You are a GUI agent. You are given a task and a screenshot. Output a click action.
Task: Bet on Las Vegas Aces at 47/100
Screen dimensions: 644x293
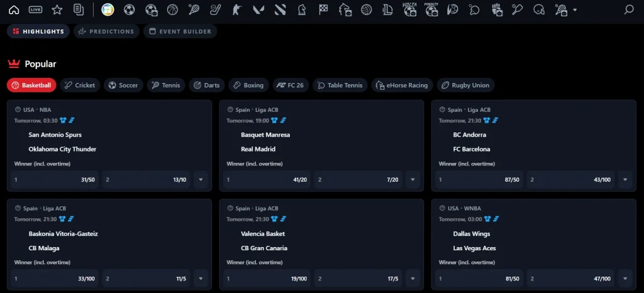pos(571,279)
